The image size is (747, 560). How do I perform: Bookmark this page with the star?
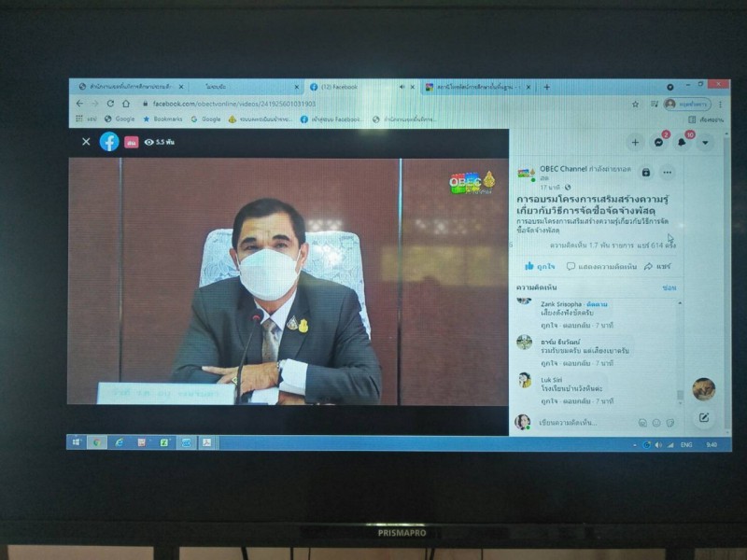point(635,104)
